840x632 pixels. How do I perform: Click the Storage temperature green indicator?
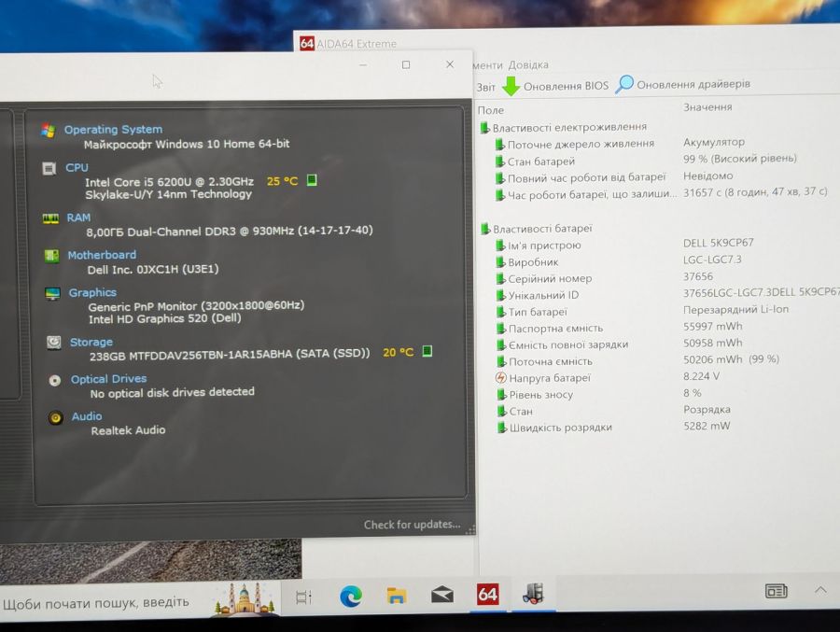click(427, 351)
